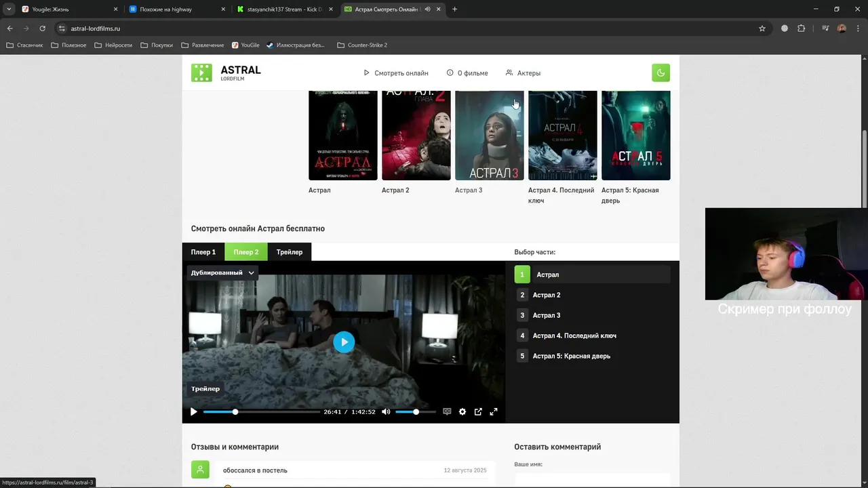Open the Развлечение bookmarks folder
This screenshot has height=488, width=868.
pos(202,45)
